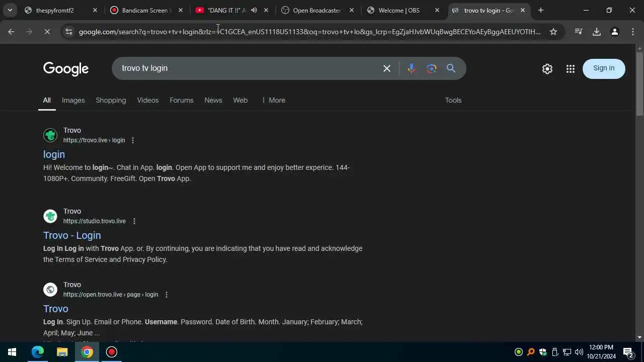Click Trovo favicon of trovo.live login result
The height and width of the screenshot is (362, 644).
[x=50, y=135]
